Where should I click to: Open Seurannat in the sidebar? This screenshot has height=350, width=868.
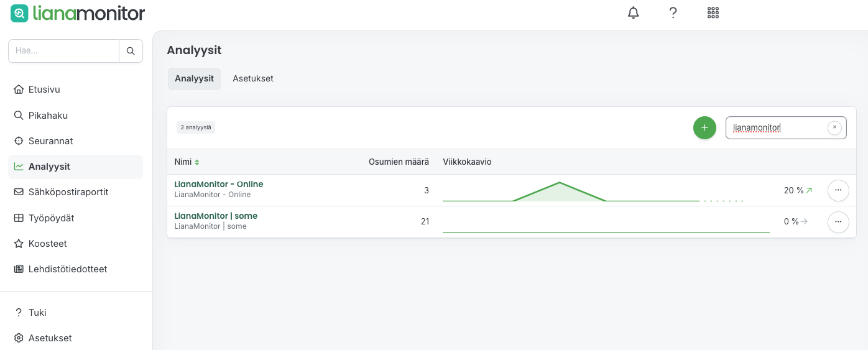coord(75,141)
